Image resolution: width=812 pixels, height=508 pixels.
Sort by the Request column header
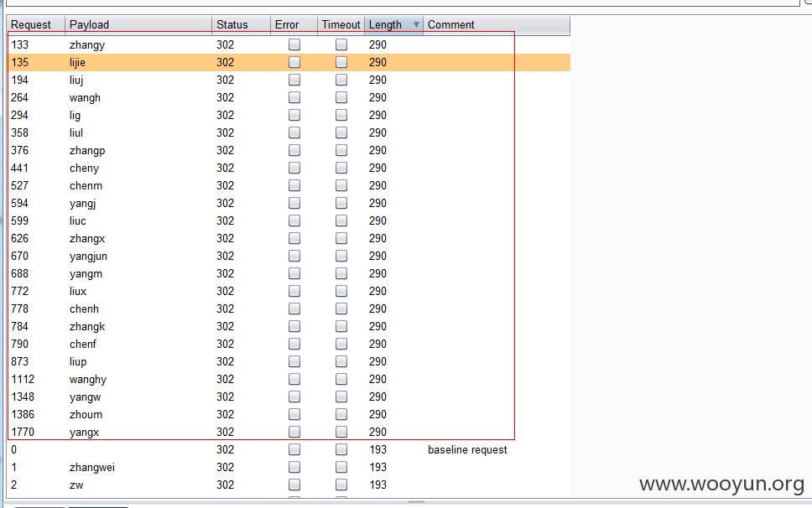click(35, 25)
